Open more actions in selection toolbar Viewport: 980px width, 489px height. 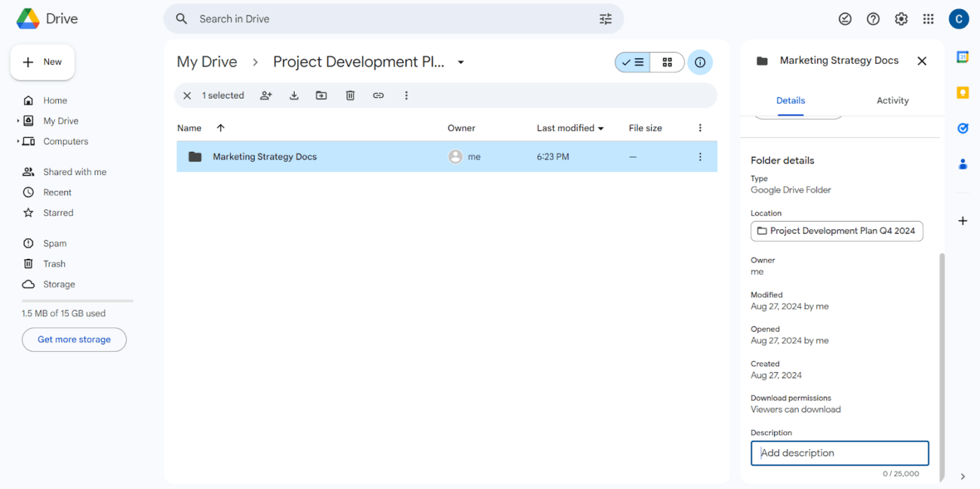[406, 96]
